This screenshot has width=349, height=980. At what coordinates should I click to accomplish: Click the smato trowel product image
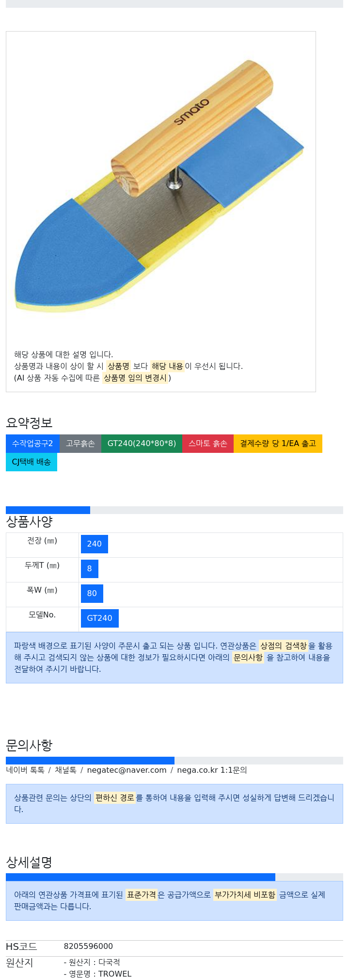pos(160,186)
